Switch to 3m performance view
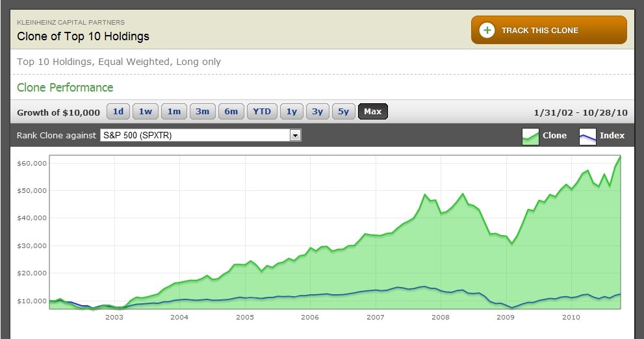Screen dimensions: 644x339 coord(203,112)
